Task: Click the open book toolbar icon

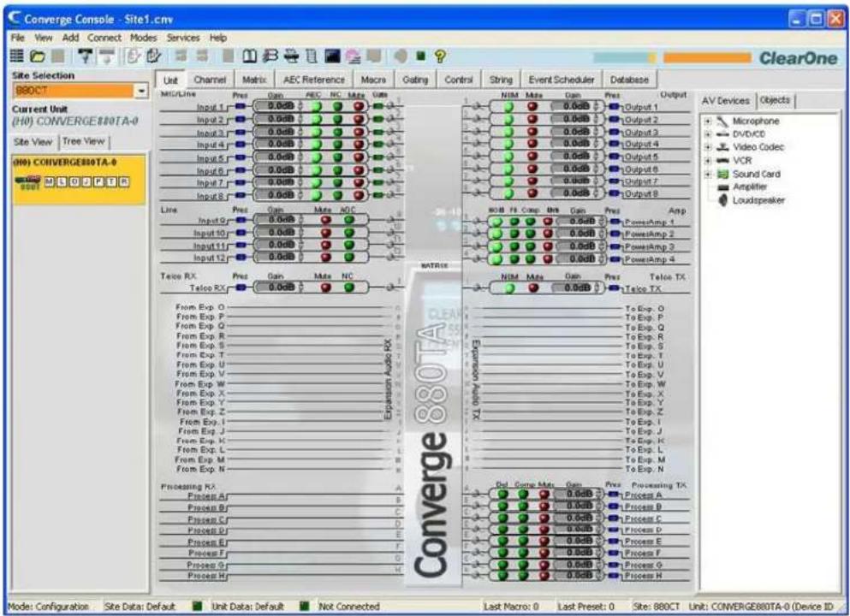Action: [249, 56]
